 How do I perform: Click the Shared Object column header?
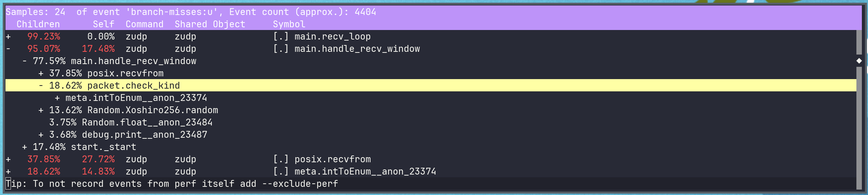(210, 24)
